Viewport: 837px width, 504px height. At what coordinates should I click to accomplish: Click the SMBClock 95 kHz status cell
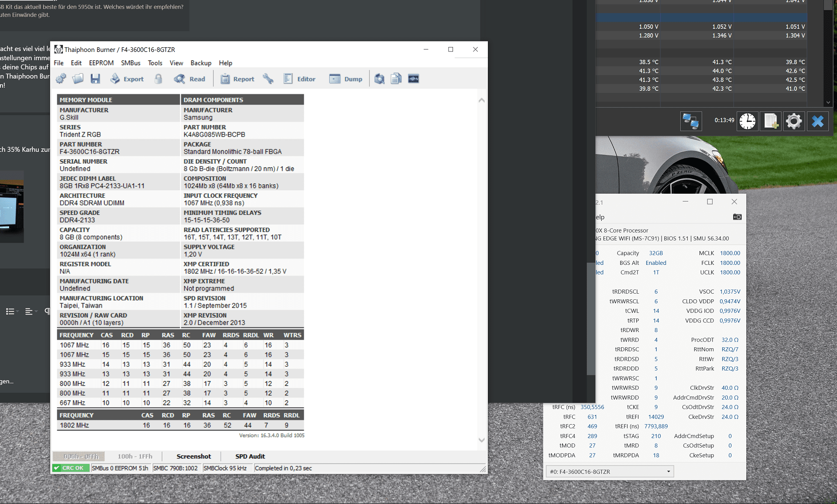[x=225, y=468]
